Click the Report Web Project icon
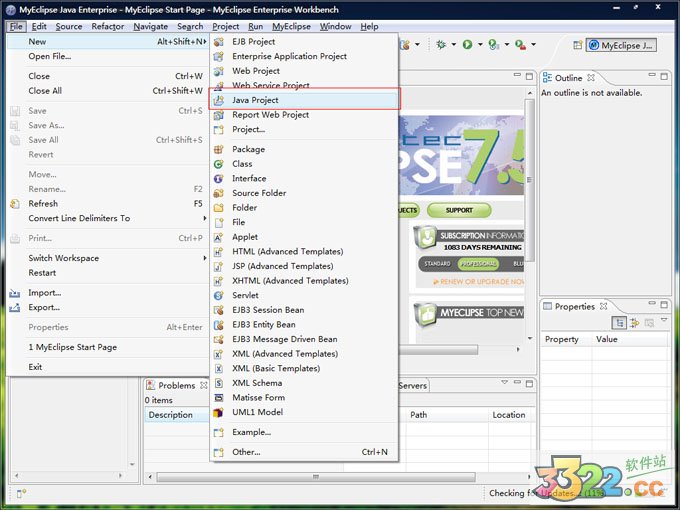This screenshot has width=680, height=510. (x=219, y=115)
